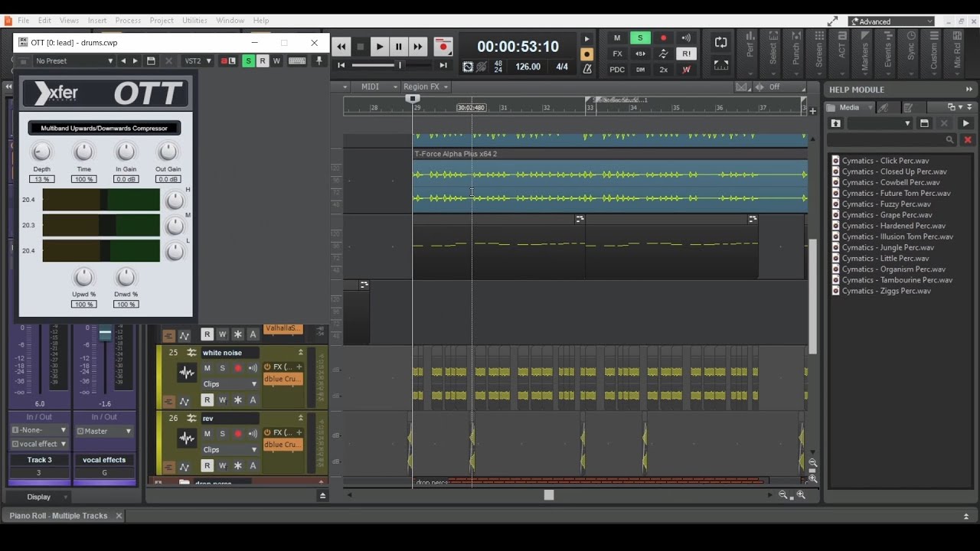Open the MIDI menu dropdown in Track view
The image size is (980, 551).
[379, 86]
